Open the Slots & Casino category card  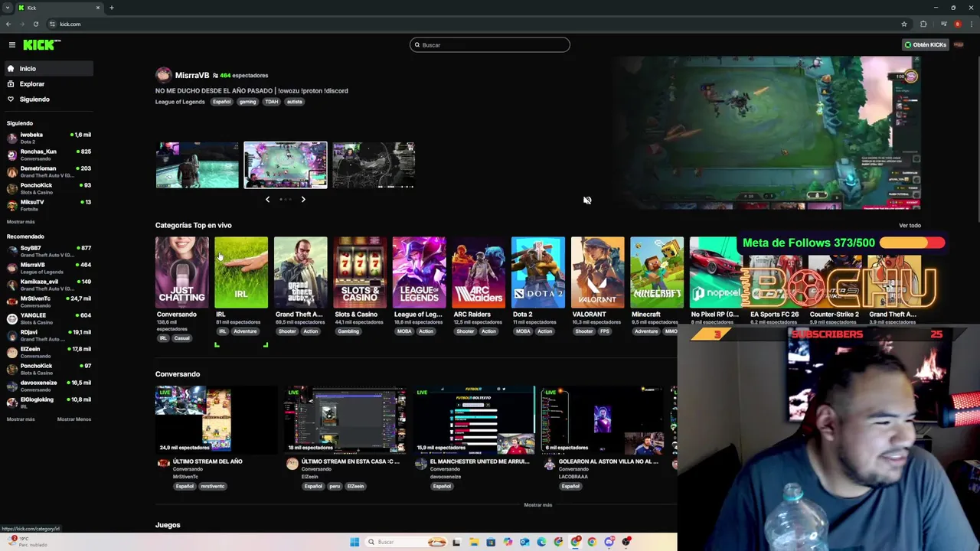(360, 272)
